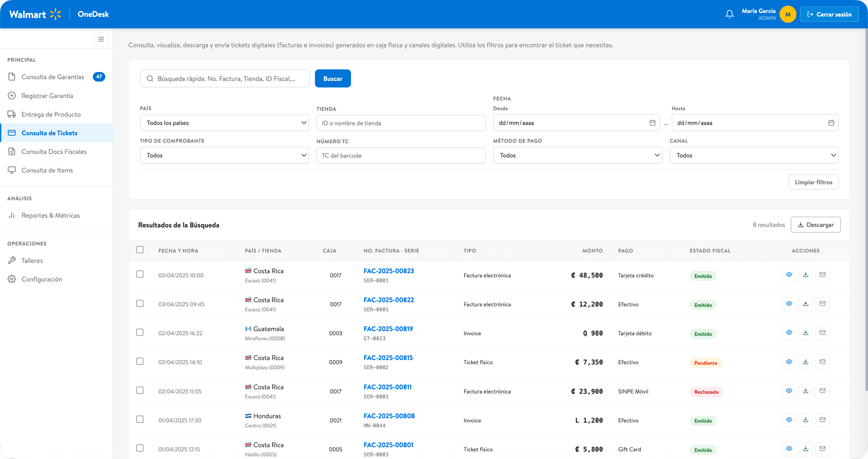Open Consulta de Items
Viewport: 868px width, 459px height.
click(57, 170)
